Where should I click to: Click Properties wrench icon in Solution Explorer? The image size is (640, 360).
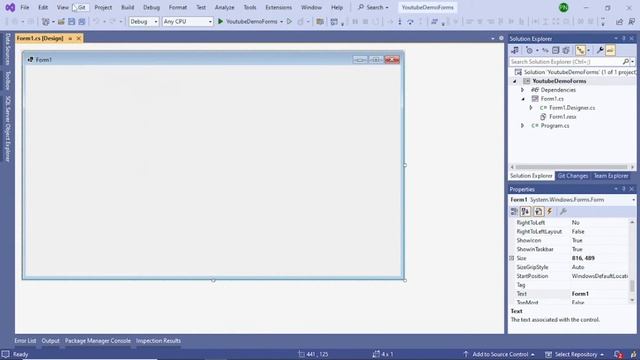point(600,50)
